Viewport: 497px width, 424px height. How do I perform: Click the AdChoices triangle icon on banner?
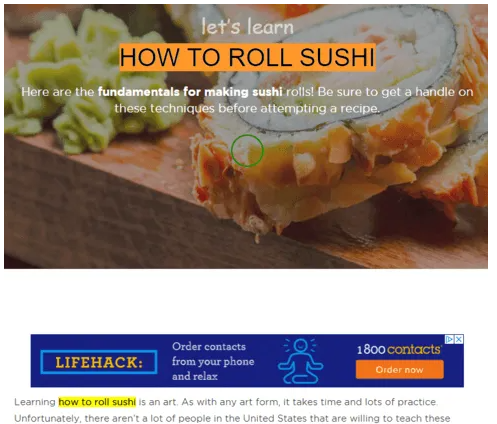click(x=449, y=339)
